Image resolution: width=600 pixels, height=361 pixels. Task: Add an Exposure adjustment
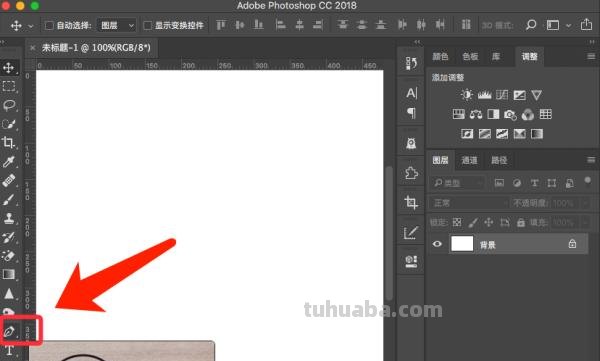[x=519, y=95]
